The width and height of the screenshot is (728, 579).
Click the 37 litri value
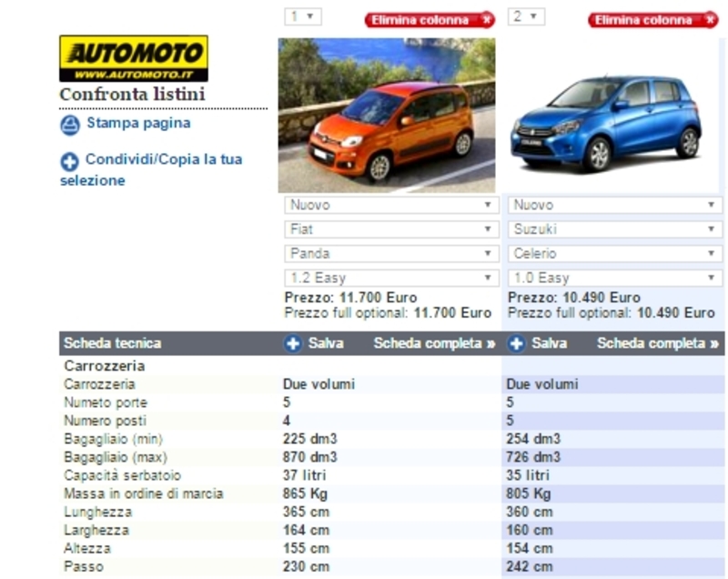(305, 475)
